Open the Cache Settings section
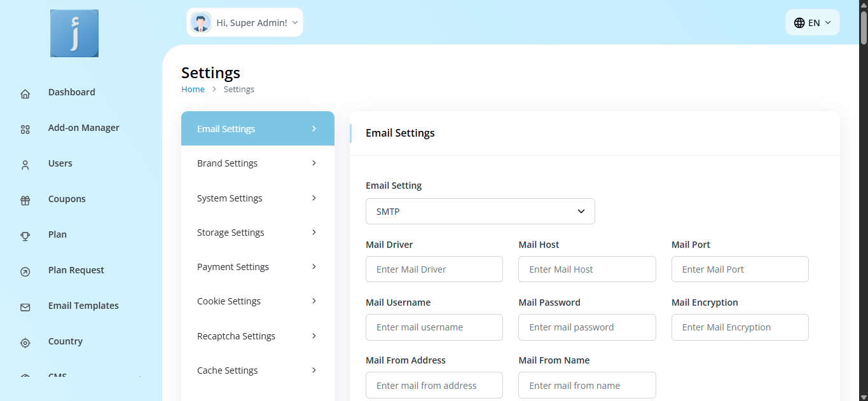Image resolution: width=868 pixels, height=401 pixels. pyautogui.click(x=258, y=370)
